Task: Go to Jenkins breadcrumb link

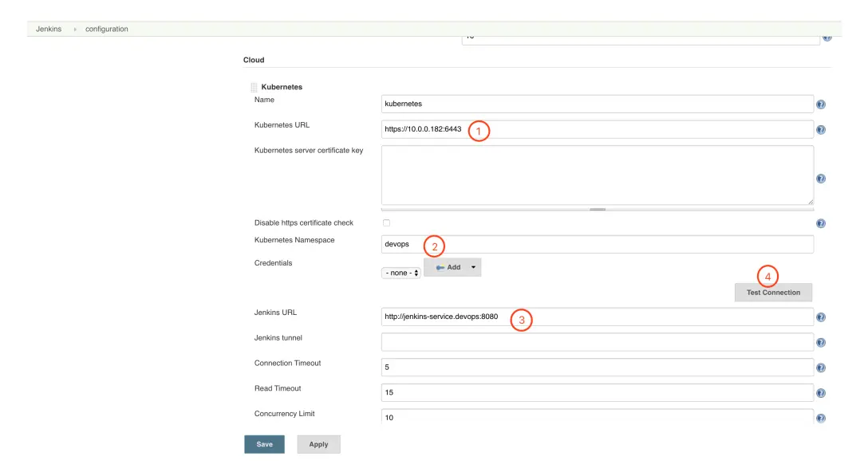Action: click(49, 29)
